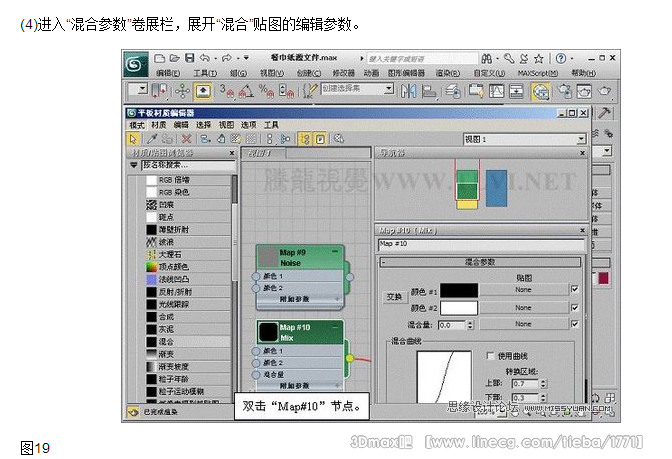Click the white 颜色 #2 color swatch
The height and width of the screenshot is (459, 672).
click(459, 308)
